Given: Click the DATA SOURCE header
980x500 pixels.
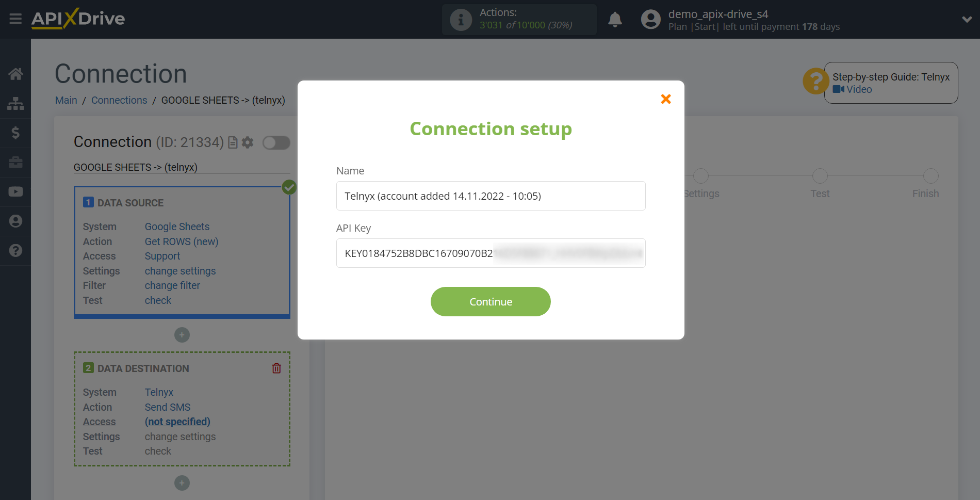Looking at the screenshot, I should coord(130,203).
